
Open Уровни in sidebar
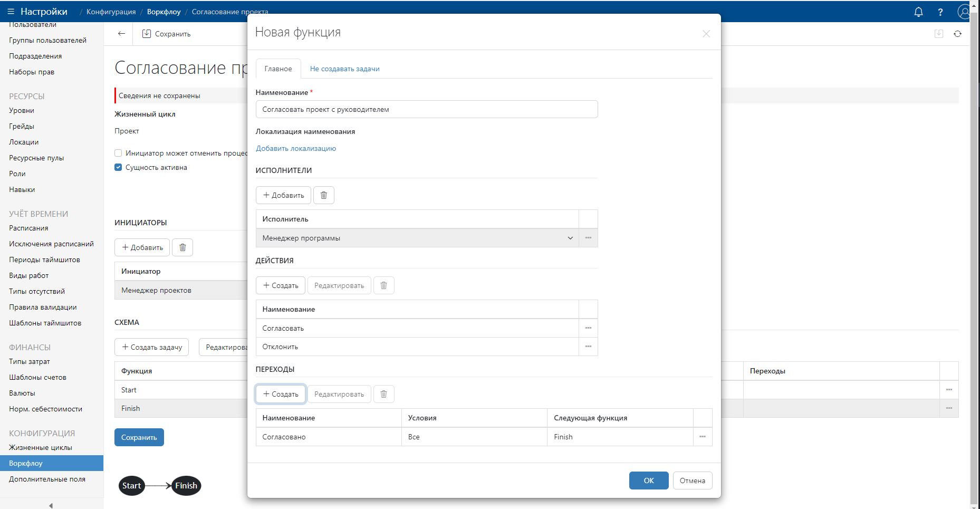[x=22, y=110]
